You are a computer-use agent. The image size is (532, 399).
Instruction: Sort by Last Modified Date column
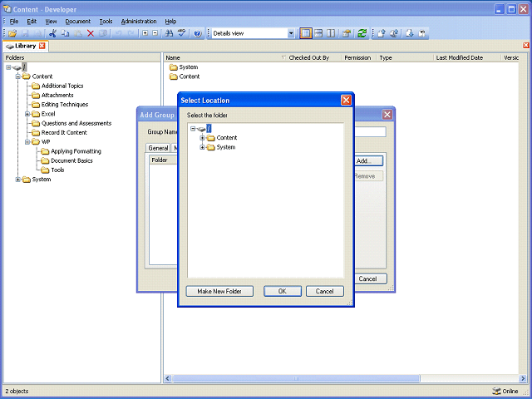coord(467,57)
